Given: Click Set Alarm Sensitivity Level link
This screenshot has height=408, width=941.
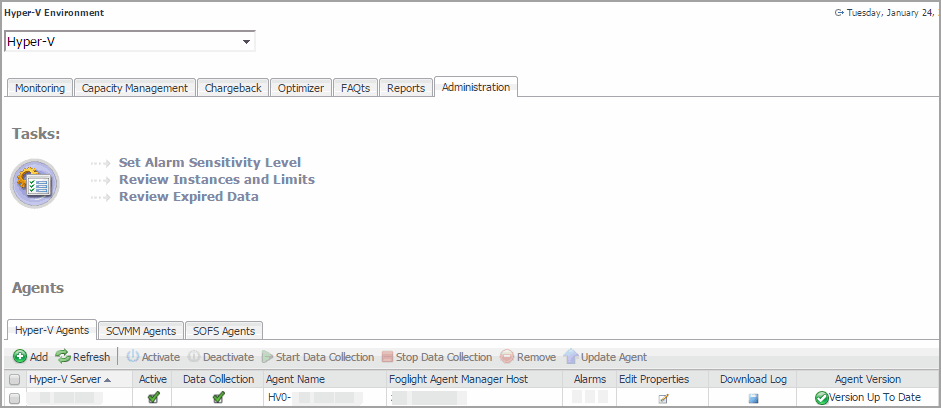Looking at the screenshot, I should (210, 163).
